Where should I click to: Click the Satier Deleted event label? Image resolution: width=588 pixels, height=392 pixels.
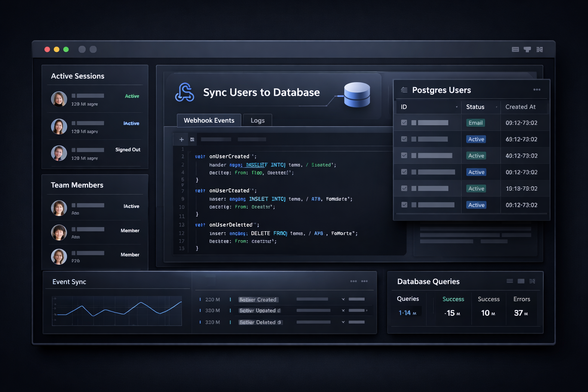260,322
